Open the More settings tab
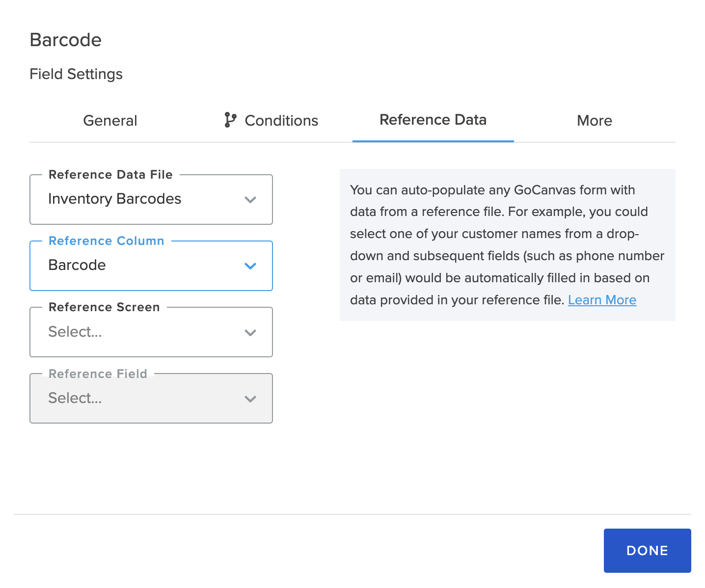Screen dimensions: 705x588 595,121
